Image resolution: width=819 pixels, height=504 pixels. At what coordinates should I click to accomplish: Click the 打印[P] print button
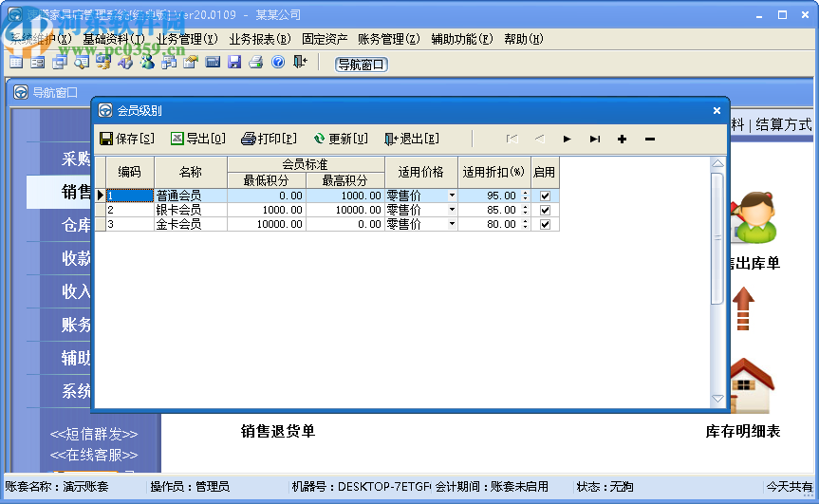[x=269, y=139]
